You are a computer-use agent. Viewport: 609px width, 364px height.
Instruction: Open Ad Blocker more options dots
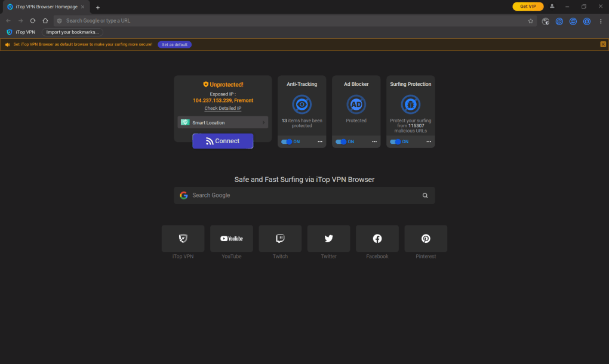(374, 141)
